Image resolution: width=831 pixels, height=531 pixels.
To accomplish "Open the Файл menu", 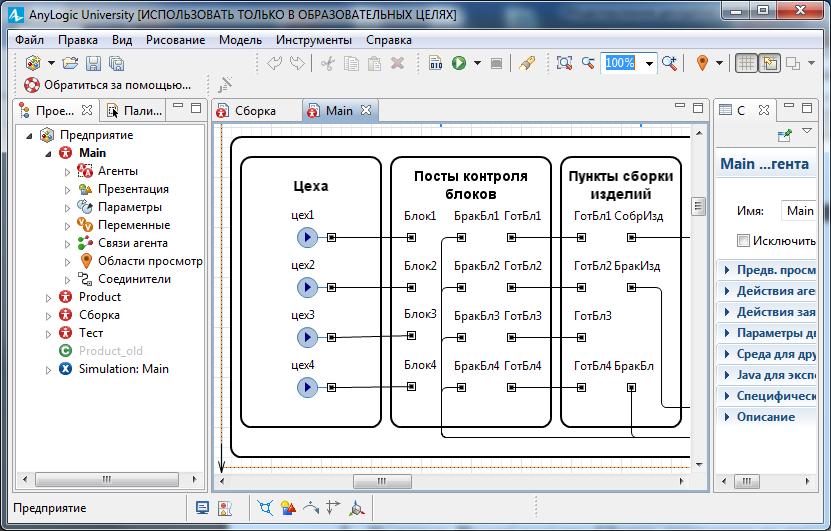I will (29, 40).
